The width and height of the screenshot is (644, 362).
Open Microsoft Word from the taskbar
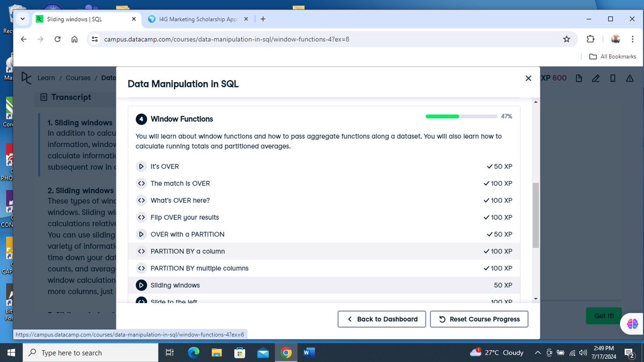309,352
